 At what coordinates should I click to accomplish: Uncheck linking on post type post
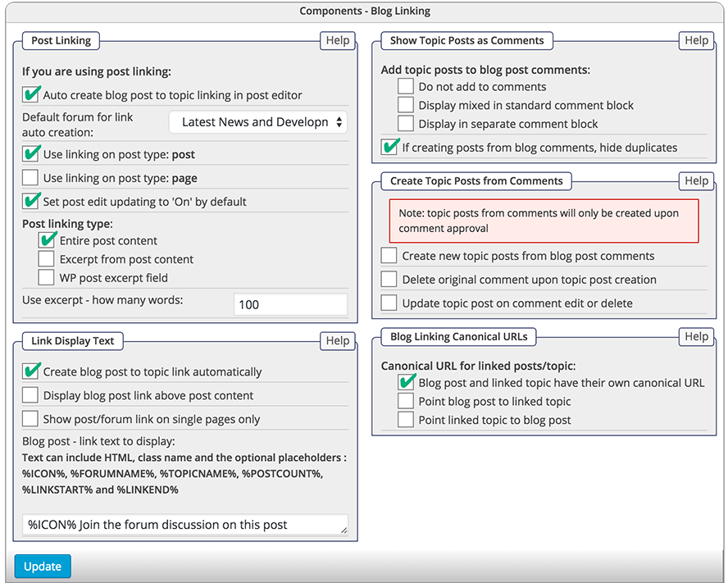(31, 154)
